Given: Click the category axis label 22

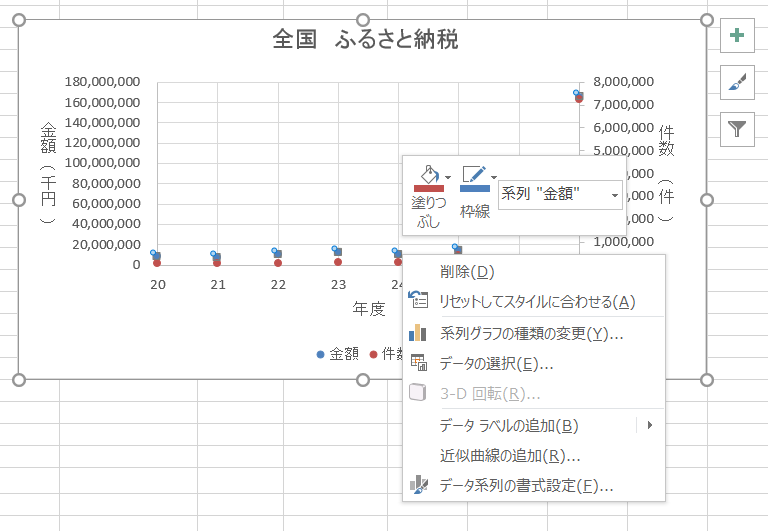Looking at the screenshot, I should point(278,285).
